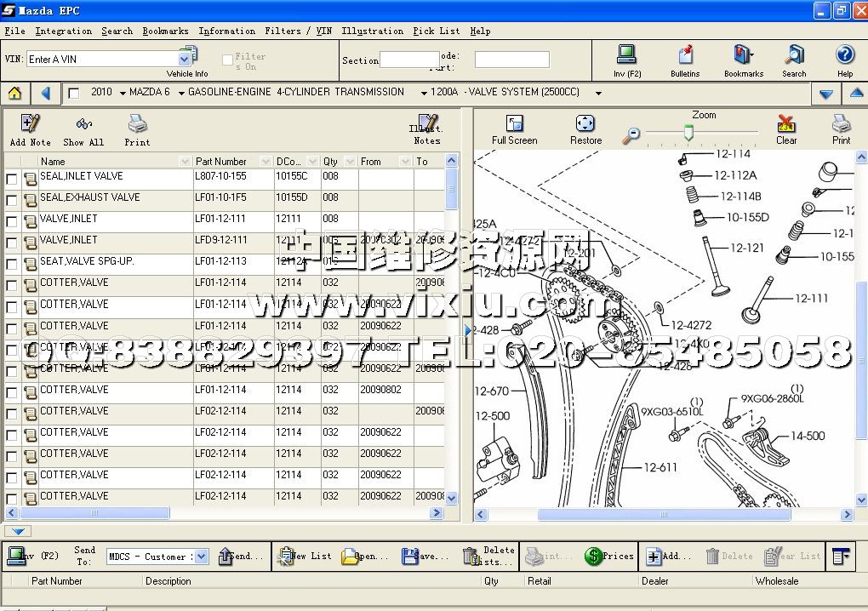Click Show All parts icon
This screenshot has height=611, width=868.
pyautogui.click(x=83, y=124)
